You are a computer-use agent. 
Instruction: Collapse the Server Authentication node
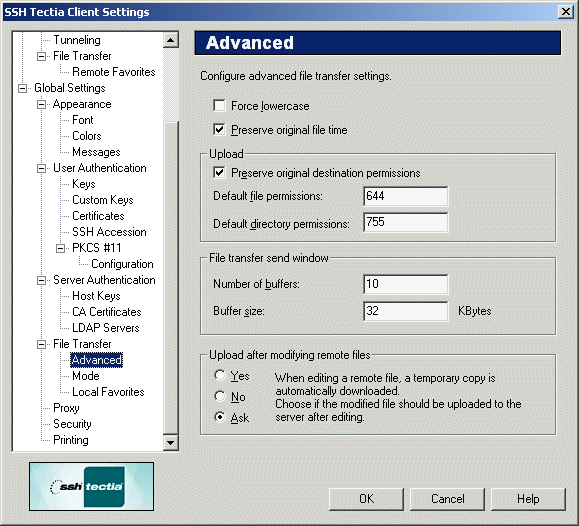tap(41, 280)
